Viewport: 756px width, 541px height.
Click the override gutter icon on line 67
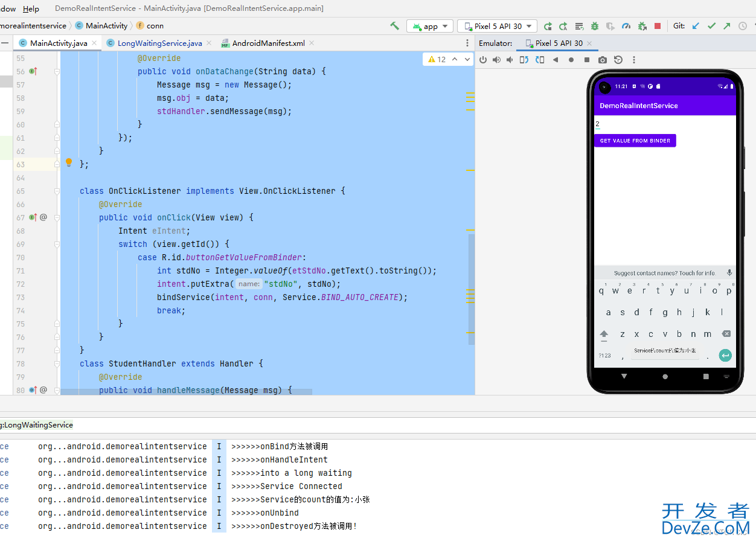(x=33, y=217)
